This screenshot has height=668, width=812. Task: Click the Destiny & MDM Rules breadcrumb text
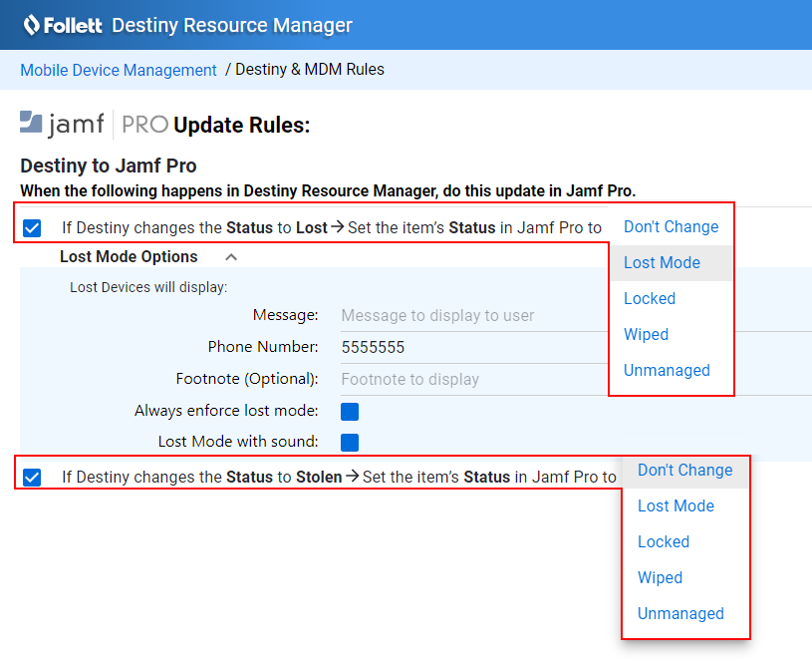point(310,70)
